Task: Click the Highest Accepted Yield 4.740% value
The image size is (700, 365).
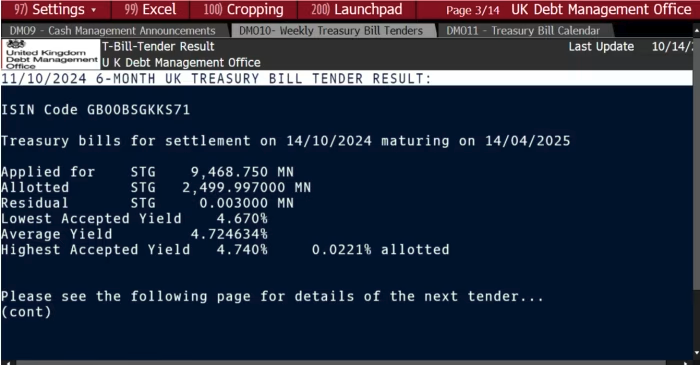Action: coord(242,250)
